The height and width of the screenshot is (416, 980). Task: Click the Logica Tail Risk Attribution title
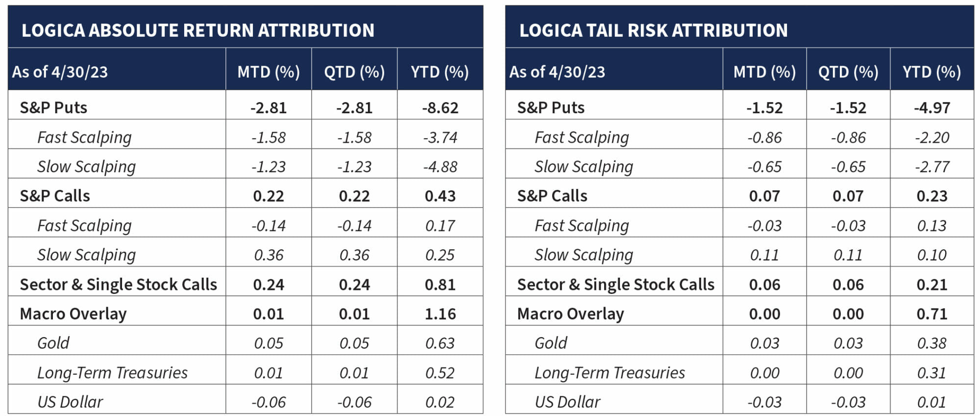tap(653, 30)
